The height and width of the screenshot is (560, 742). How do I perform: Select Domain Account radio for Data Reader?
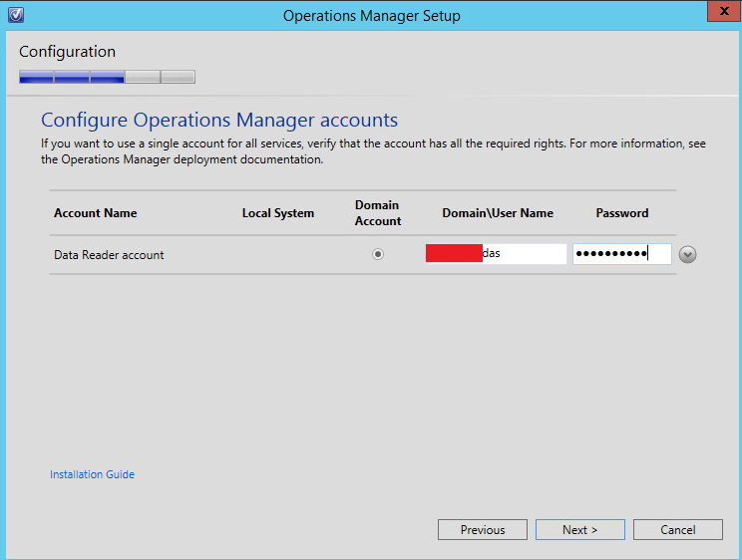tap(378, 254)
